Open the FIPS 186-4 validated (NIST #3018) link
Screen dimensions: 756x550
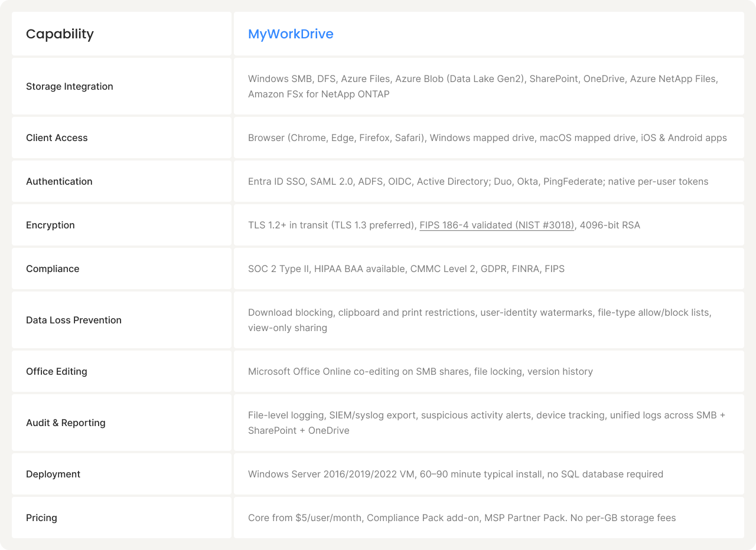tap(497, 225)
